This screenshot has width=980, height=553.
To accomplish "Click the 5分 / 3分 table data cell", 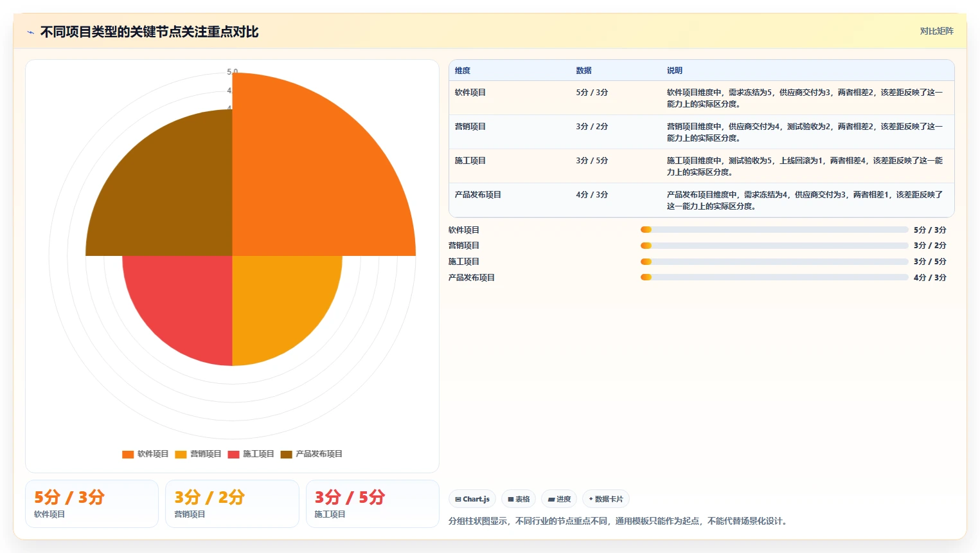I will click(x=592, y=93).
